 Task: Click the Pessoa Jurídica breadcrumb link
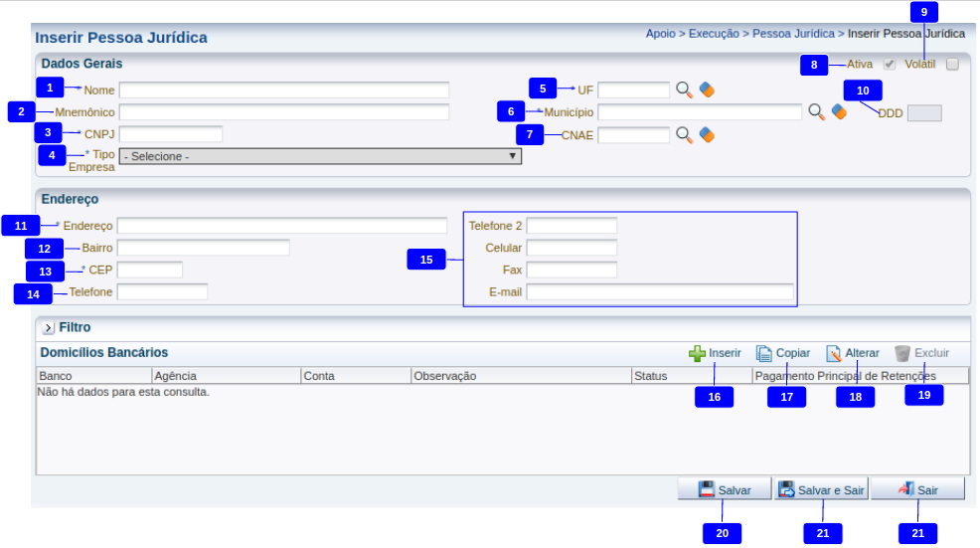point(793,34)
